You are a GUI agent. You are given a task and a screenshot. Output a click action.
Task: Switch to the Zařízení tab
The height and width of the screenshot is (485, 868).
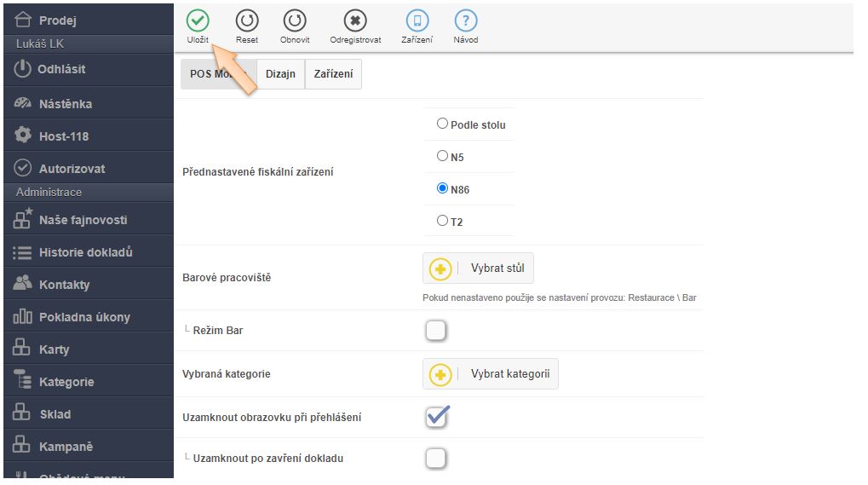333,74
